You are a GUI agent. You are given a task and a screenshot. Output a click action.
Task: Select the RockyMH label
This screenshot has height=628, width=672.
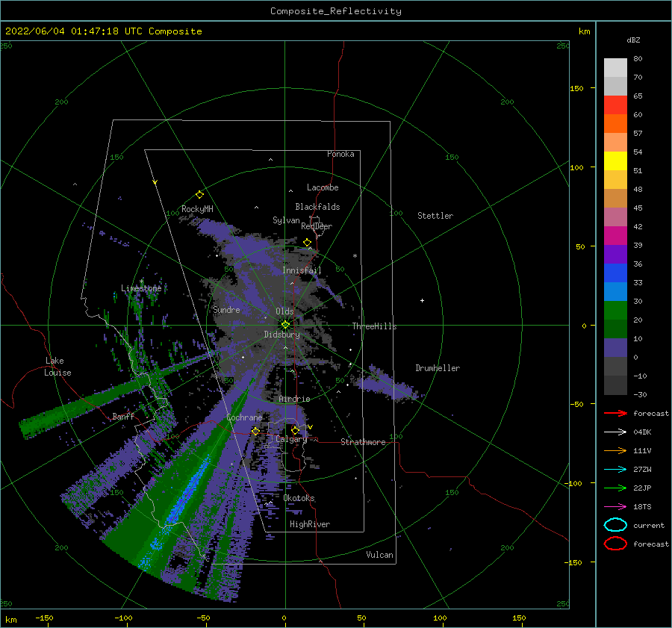[197, 209]
